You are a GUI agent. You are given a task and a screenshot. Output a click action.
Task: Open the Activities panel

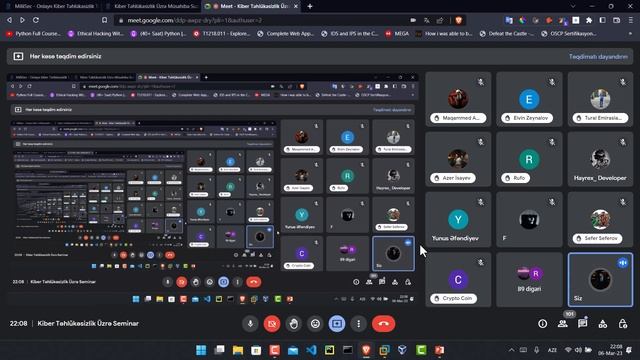click(x=602, y=324)
